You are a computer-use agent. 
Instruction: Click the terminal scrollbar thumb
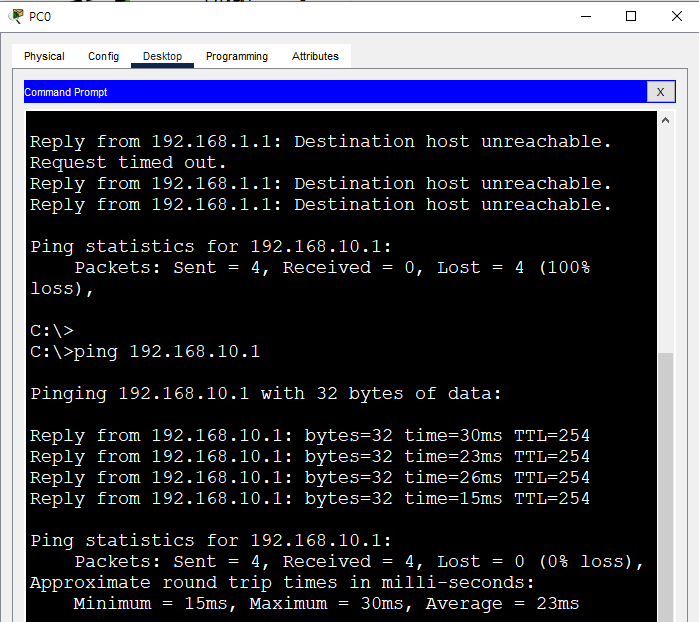(x=666, y=486)
